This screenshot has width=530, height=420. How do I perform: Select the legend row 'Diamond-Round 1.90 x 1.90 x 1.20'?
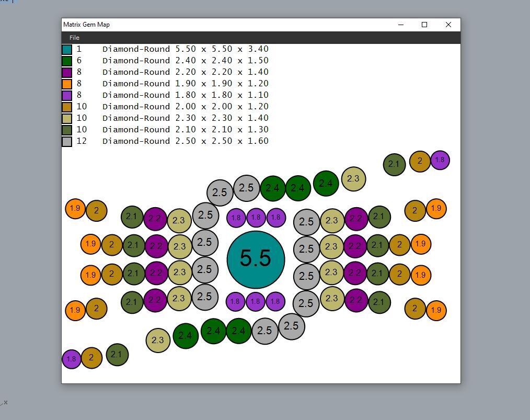[x=186, y=84]
